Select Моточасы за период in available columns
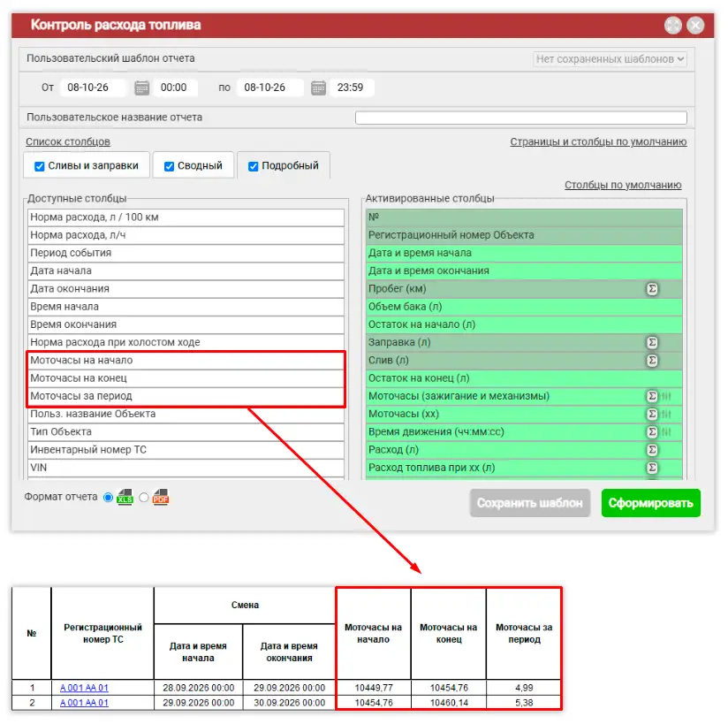This screenshot has height=724, width=728. click(x=186, y=396)
